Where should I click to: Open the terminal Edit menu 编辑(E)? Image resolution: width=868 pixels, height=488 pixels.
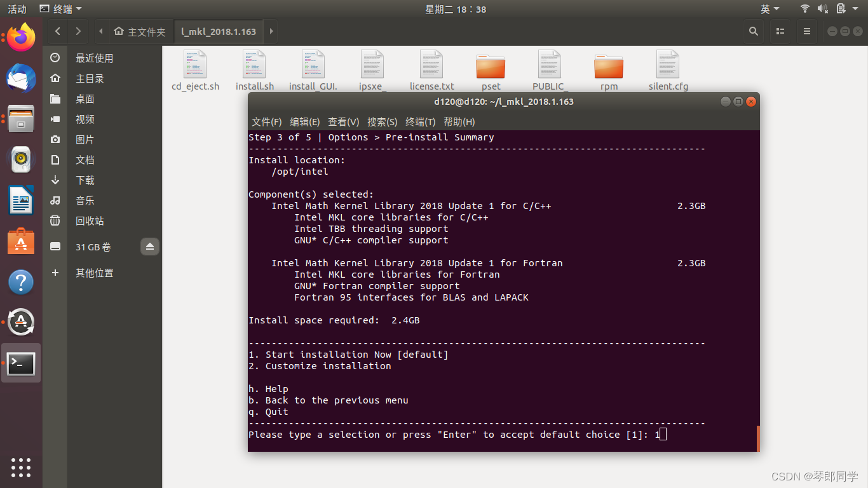304,121
